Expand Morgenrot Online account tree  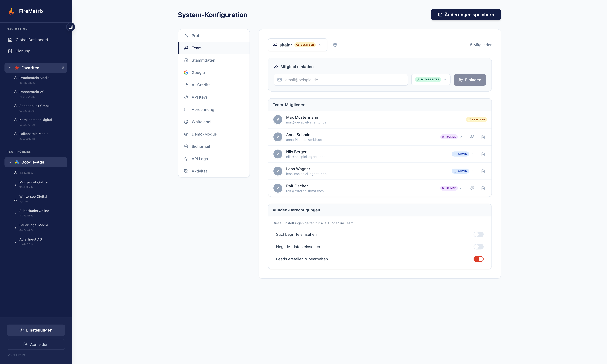coord(15,185)
